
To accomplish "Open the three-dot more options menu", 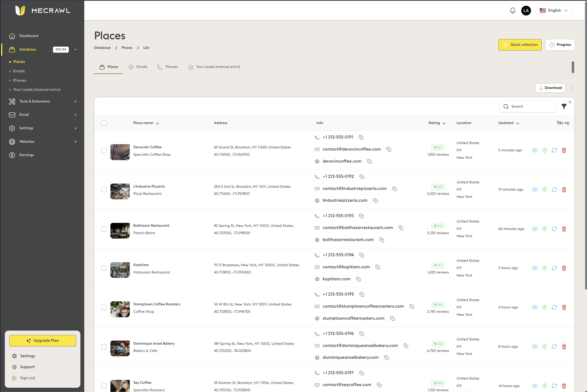I will [x=572, y=88].
